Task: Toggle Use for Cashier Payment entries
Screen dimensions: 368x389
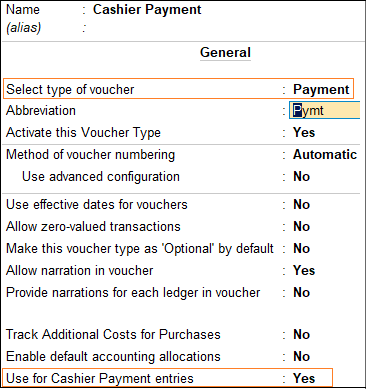Action: 304,378
